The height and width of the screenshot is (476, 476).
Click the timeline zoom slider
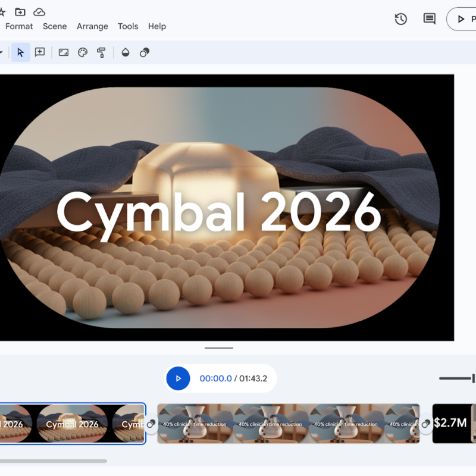point(457,378)
